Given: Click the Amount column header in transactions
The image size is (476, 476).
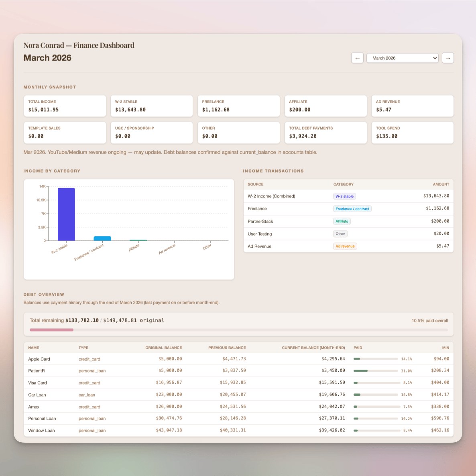Looking at the screenshot, I should [x=441, y=184].
